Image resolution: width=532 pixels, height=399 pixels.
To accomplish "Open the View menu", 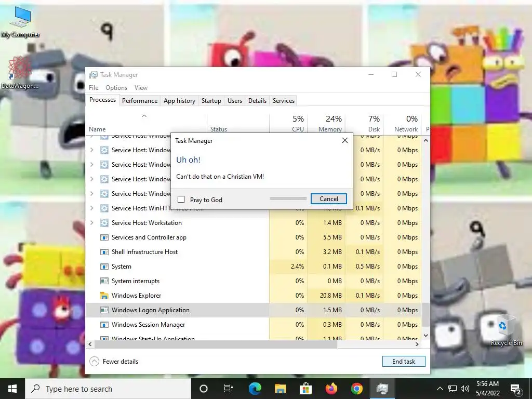I will click(141, 87).
